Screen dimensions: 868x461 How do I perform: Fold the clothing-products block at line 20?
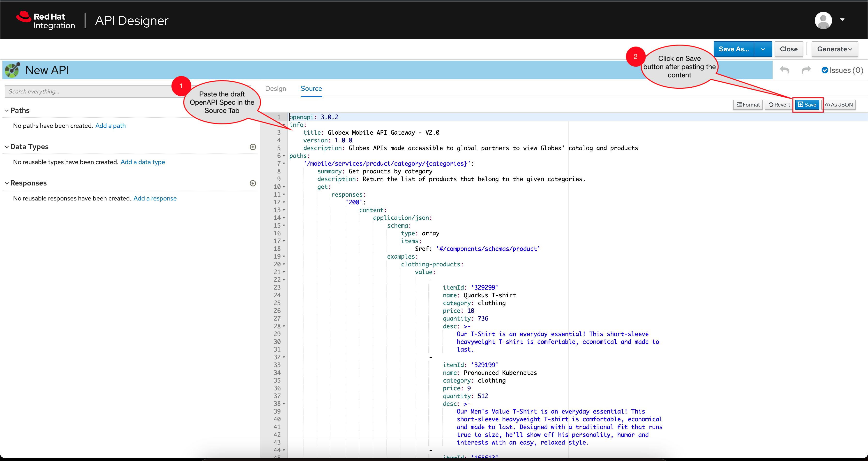[x=284, y=264]
